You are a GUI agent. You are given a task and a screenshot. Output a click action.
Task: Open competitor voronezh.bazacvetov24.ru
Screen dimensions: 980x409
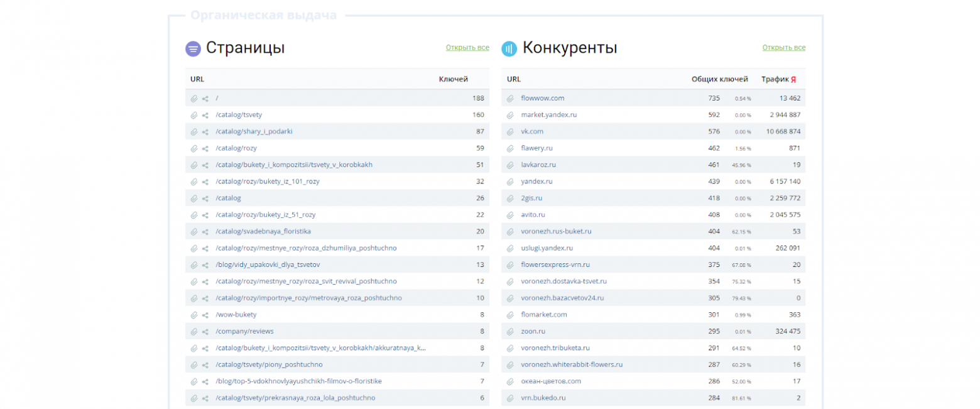click(563, 298)
